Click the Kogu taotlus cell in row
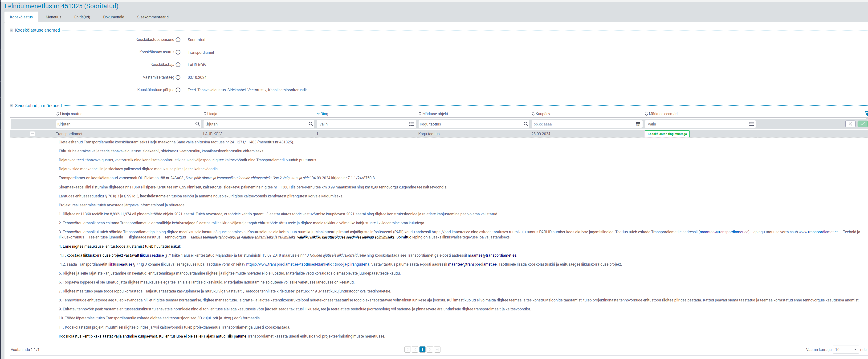The width and height of the screenshot is (868, 359). coord(429,134)
